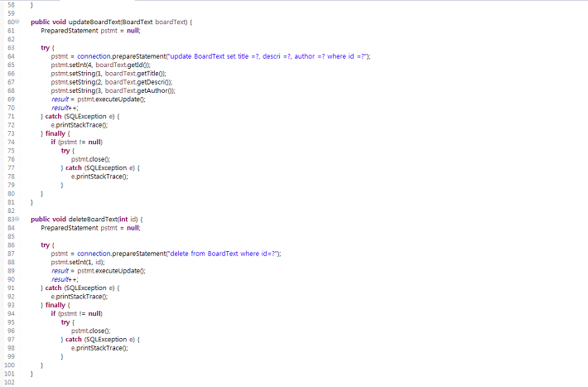Viewport: 588px width, 387px height.
Task: Click if (pstmt != null) on line 74
Action: click(x=77, y=142)
